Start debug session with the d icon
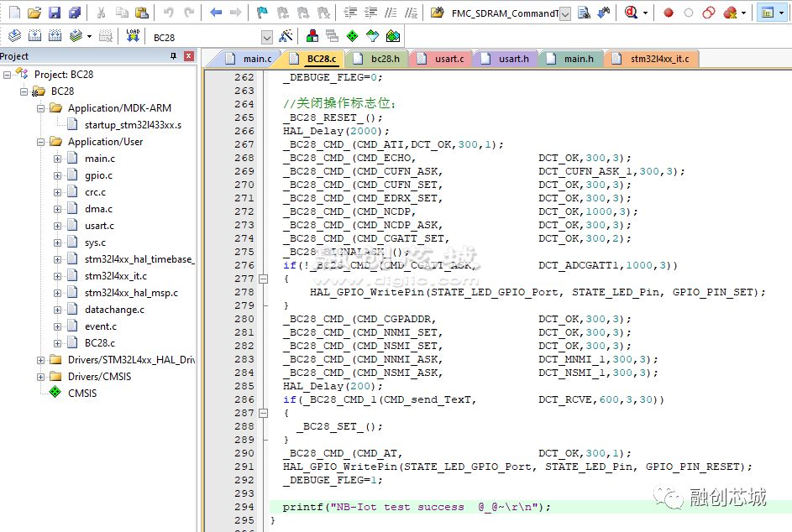 point(631,12)
